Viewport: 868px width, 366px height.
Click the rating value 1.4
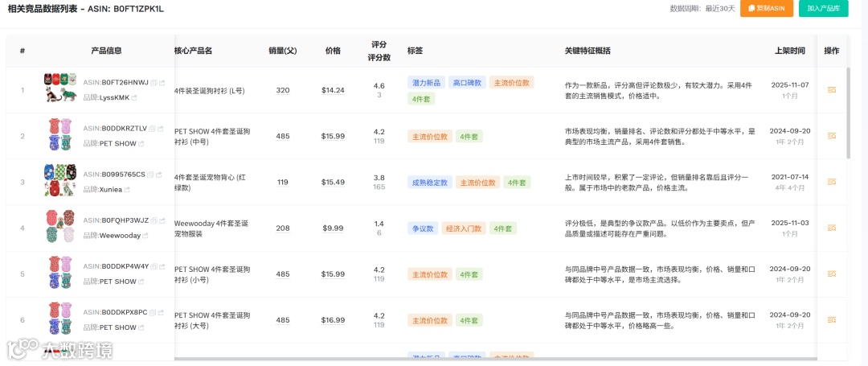379,224
